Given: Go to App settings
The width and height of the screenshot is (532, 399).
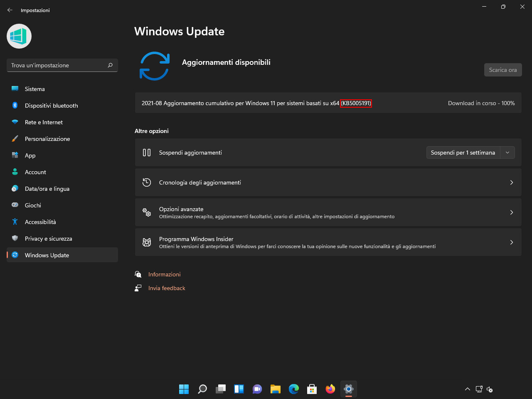Looking at the screenshot, I should [62, 155].
